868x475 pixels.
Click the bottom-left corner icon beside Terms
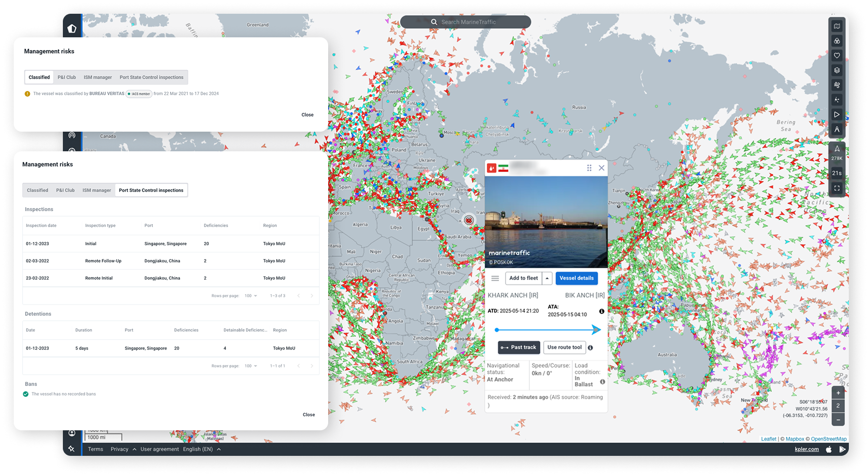pyautogui.click(x=72, y=448)
